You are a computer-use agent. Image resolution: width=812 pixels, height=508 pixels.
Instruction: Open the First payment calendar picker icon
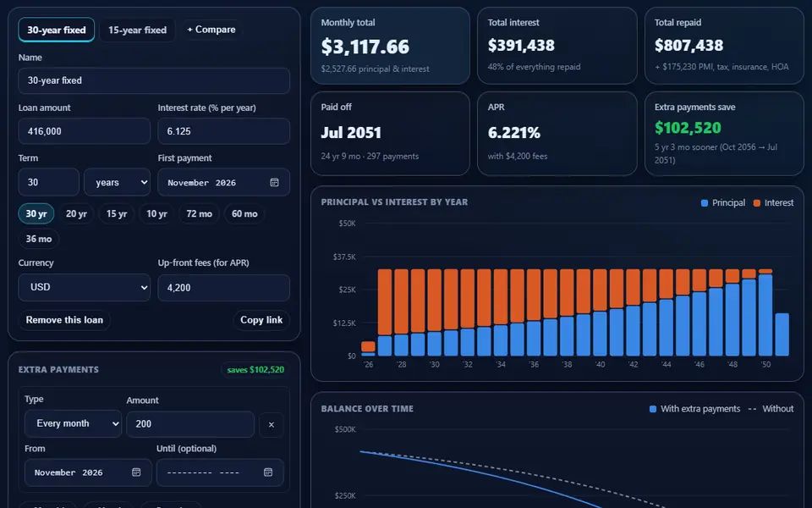point(274,183)
